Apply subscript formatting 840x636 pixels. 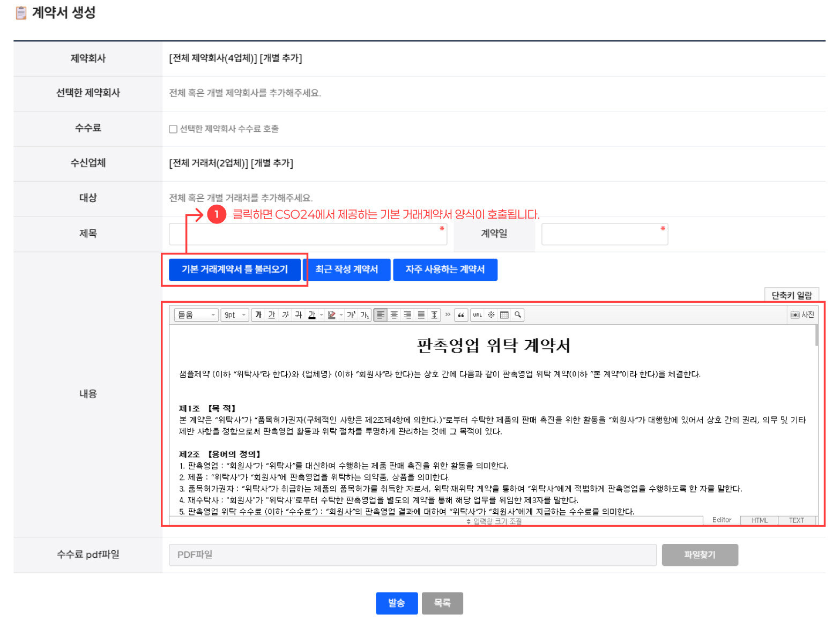click(365, 315)
